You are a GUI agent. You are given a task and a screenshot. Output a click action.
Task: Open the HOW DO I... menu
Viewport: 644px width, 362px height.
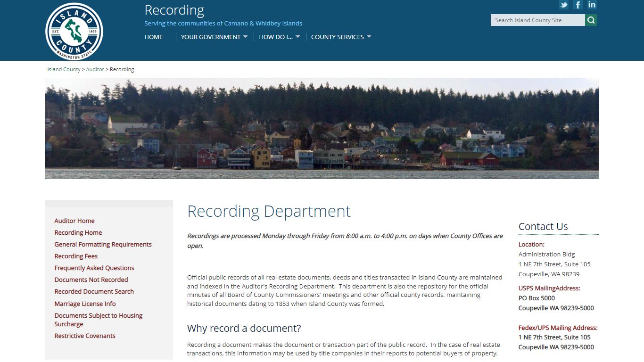coord(276,37)
